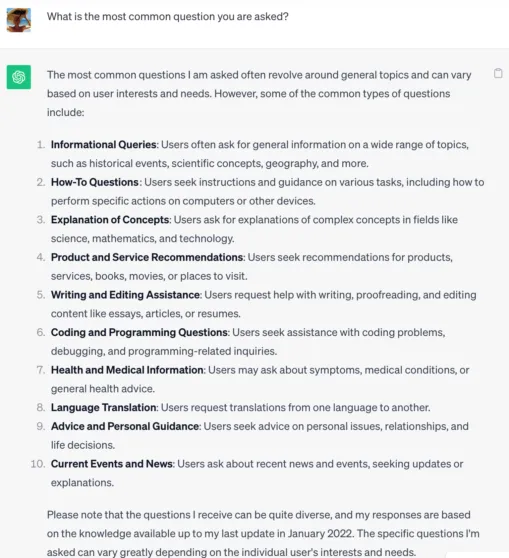Click the "Advice and Personal Guidance" heading
509x558 pixels.
click(x=125, y=426)
